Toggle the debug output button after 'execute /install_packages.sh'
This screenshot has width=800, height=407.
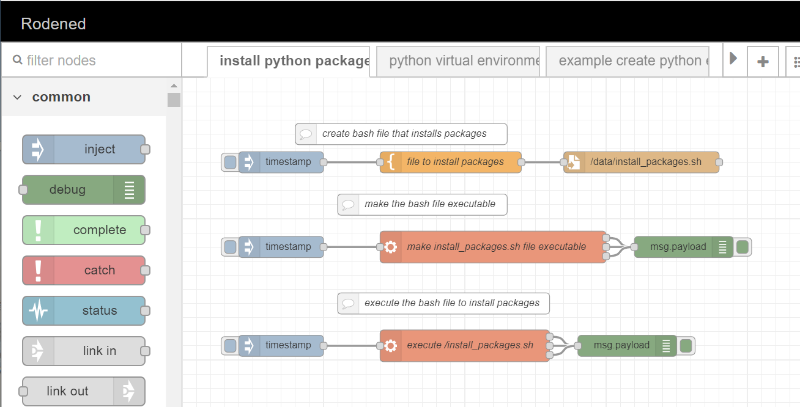coord(686,346)
